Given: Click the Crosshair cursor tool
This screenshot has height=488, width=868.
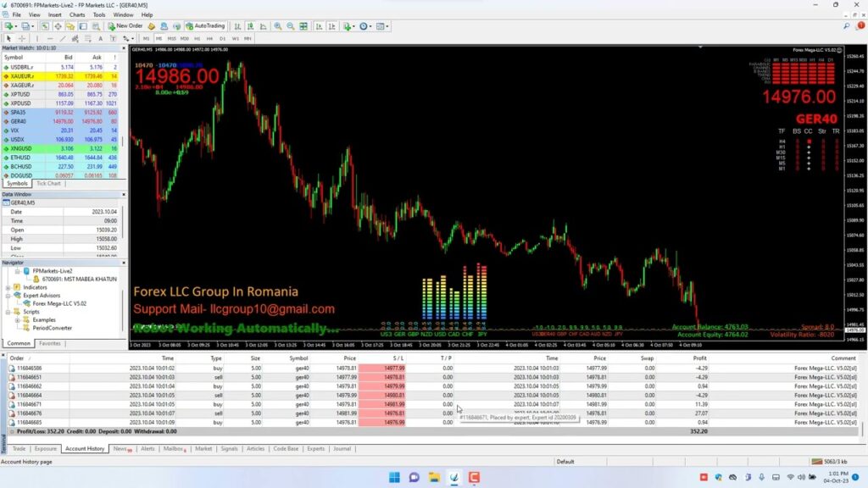Looking at the screenshot, I should tap(21, 38).
